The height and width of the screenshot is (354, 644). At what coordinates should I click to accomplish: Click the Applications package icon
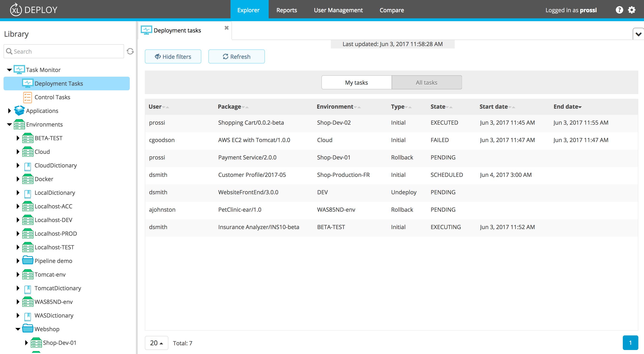19,111
